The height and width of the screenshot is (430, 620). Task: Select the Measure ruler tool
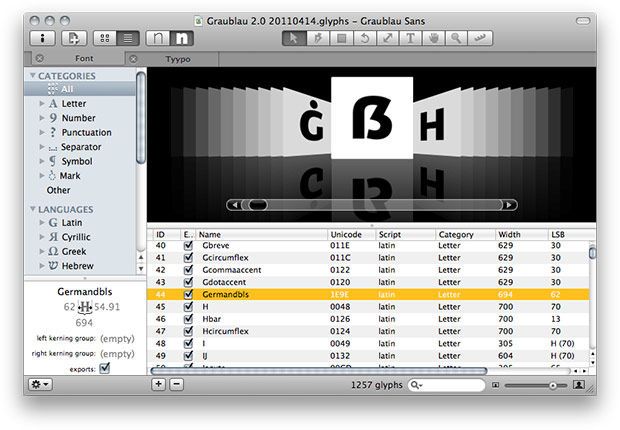pyautogui.click(x=480, y=38)
